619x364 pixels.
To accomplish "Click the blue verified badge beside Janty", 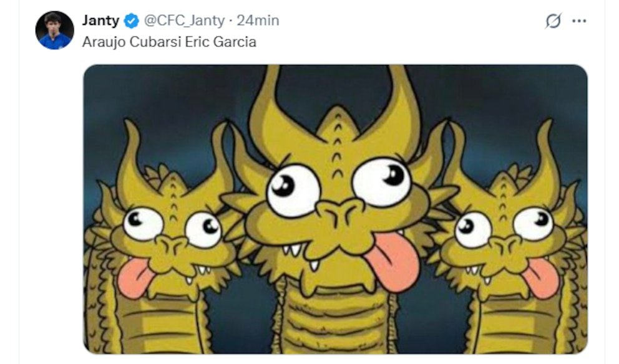I will click(x=132, y=21).
